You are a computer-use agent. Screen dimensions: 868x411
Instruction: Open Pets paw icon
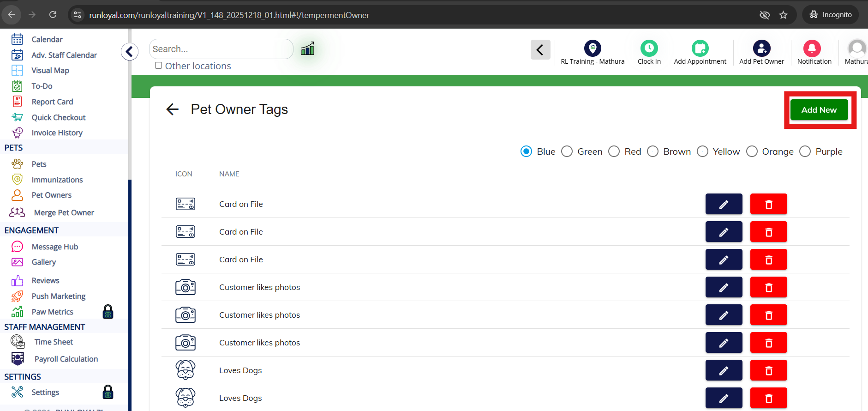(17, 164)
